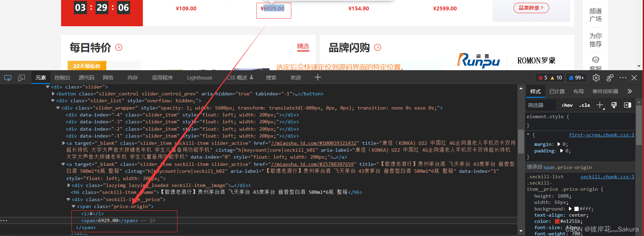644x236 pixels.
Task: Open the DevTools three-dots menu
Action: point(623,78)
